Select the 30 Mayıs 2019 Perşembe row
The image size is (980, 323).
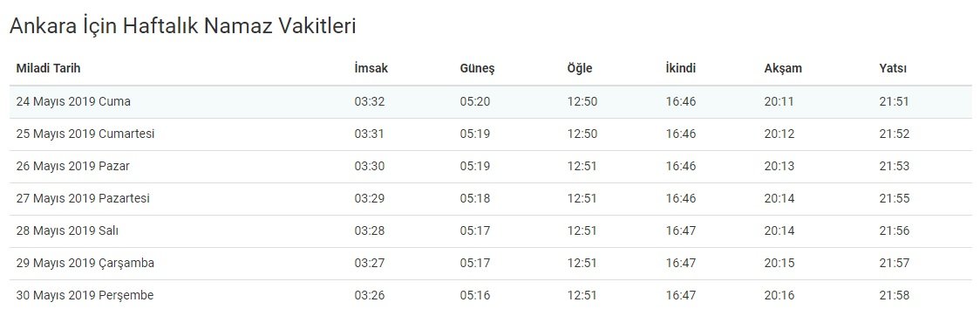tap(492, 295)
